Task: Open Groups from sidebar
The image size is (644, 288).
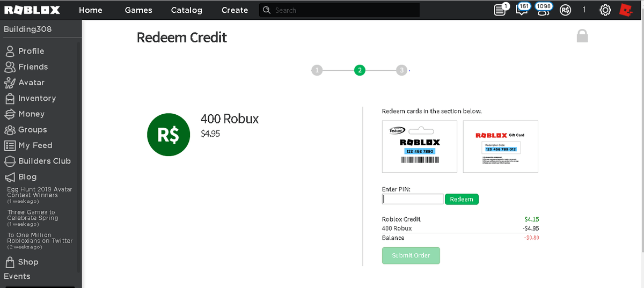Action: [x=33, y=129]
